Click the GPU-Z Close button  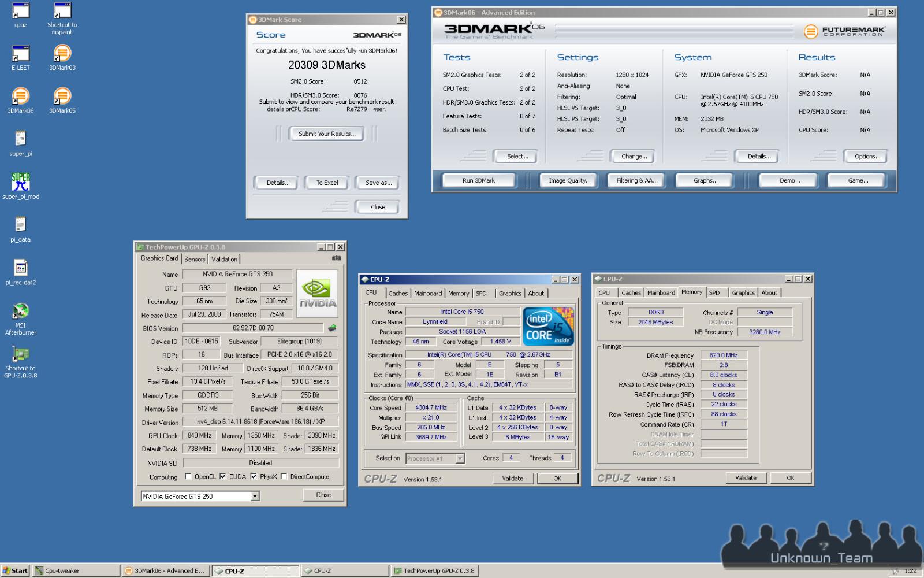pyautogui.click(x=323, y=495)
